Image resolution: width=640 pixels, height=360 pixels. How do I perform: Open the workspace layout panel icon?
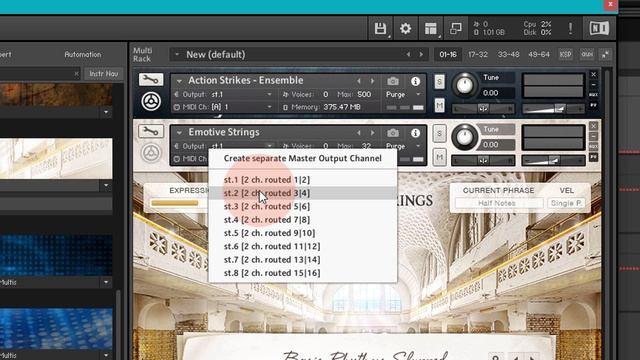point(431,29)
